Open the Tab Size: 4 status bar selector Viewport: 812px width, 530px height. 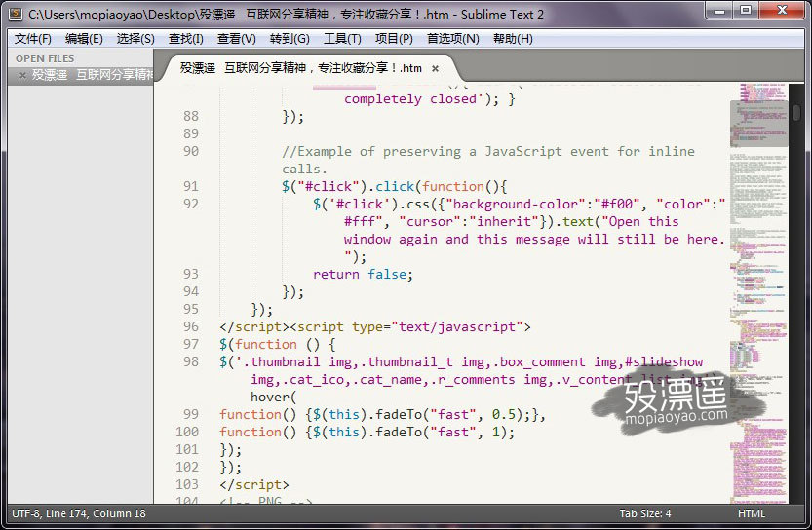pos(644,513)
